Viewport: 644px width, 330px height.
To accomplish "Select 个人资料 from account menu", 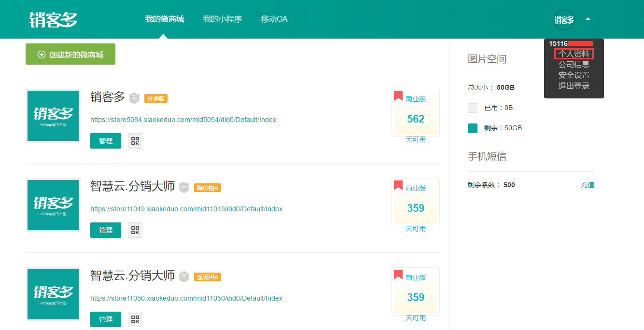I will 574,54.
